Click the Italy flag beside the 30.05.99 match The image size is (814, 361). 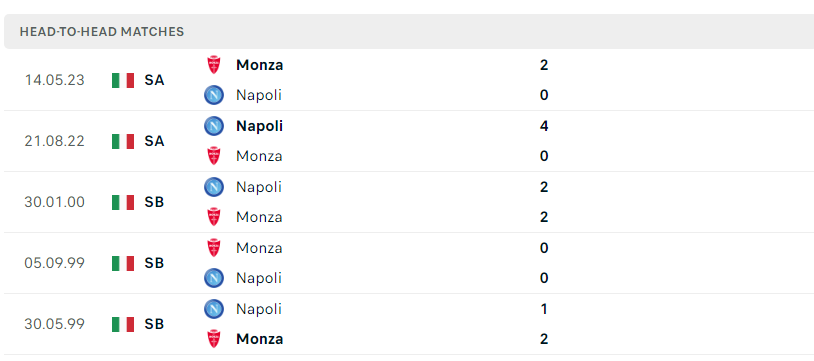(123, 324)
